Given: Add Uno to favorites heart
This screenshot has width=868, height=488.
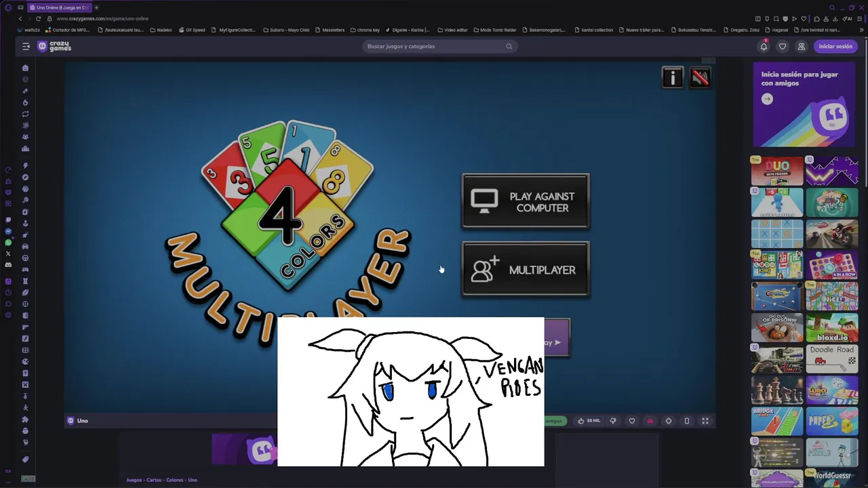Looking at the screenshot, I should [x=632, y=421].
